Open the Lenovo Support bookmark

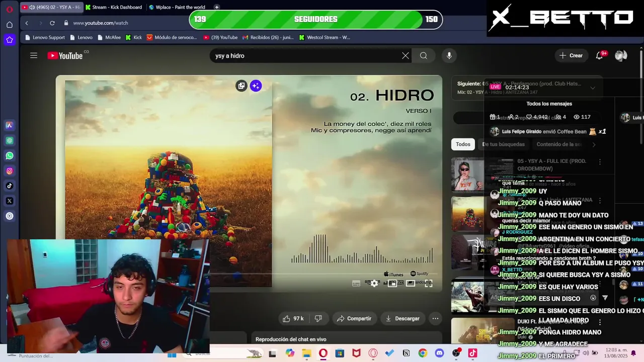[44, 37]
